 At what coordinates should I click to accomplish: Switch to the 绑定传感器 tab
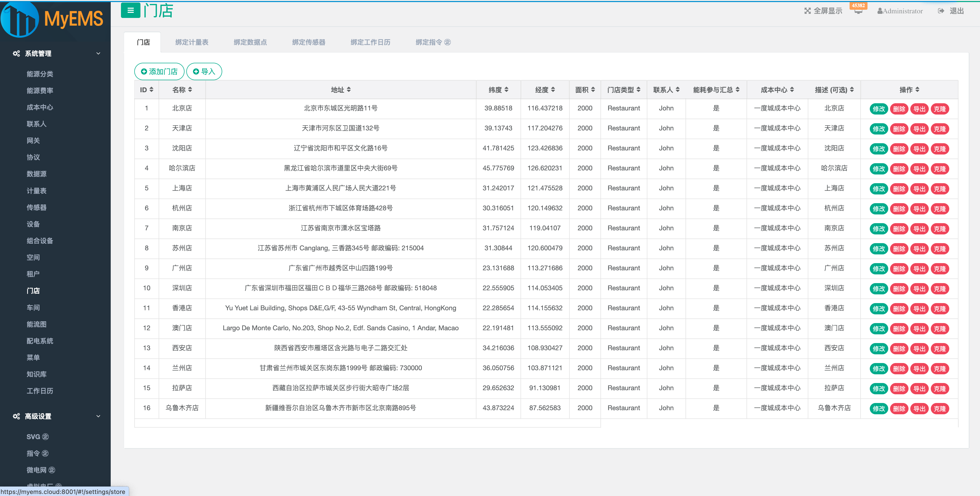tap(309, 42)
